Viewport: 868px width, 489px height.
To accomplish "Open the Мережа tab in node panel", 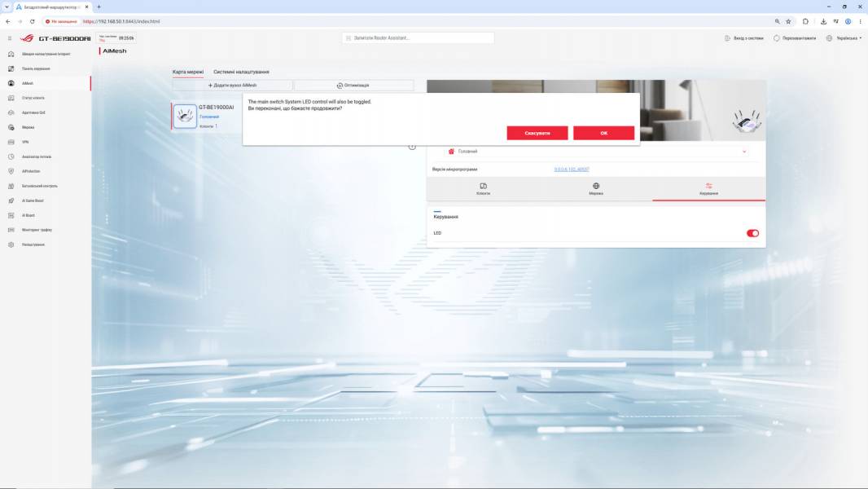I will click(x=596, y=189).
